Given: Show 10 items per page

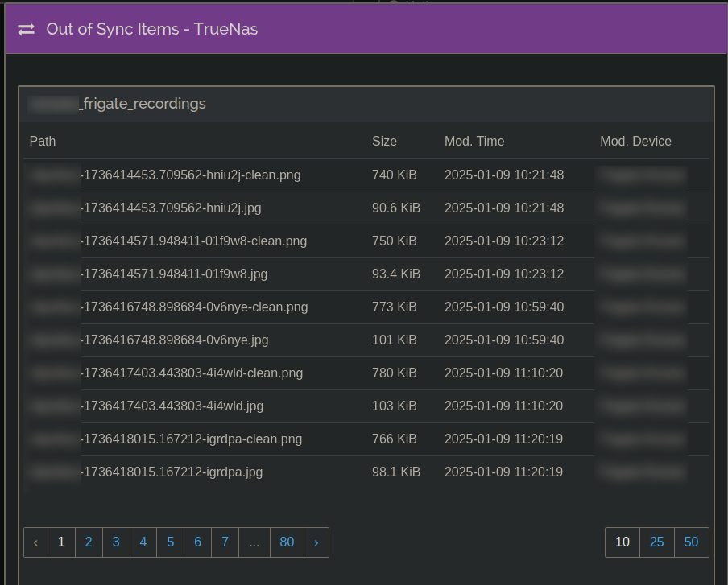Looking at the screenshot, I should pos(623,542).
